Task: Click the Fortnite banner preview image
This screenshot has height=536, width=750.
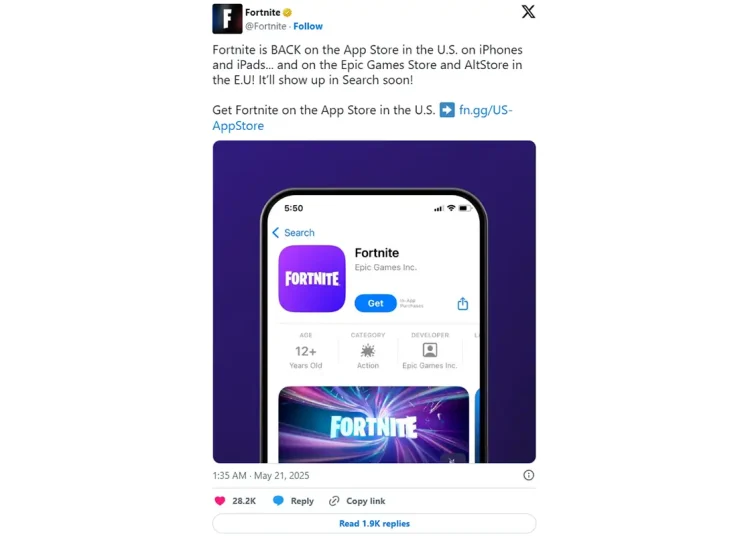Action: (374, 424)
